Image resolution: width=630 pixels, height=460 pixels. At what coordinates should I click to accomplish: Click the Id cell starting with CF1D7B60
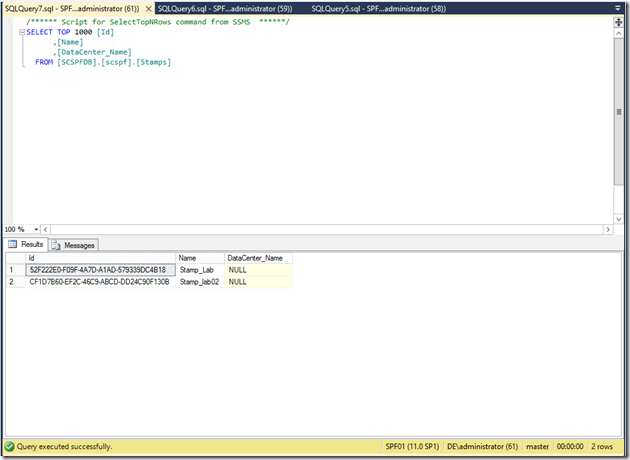99,282
